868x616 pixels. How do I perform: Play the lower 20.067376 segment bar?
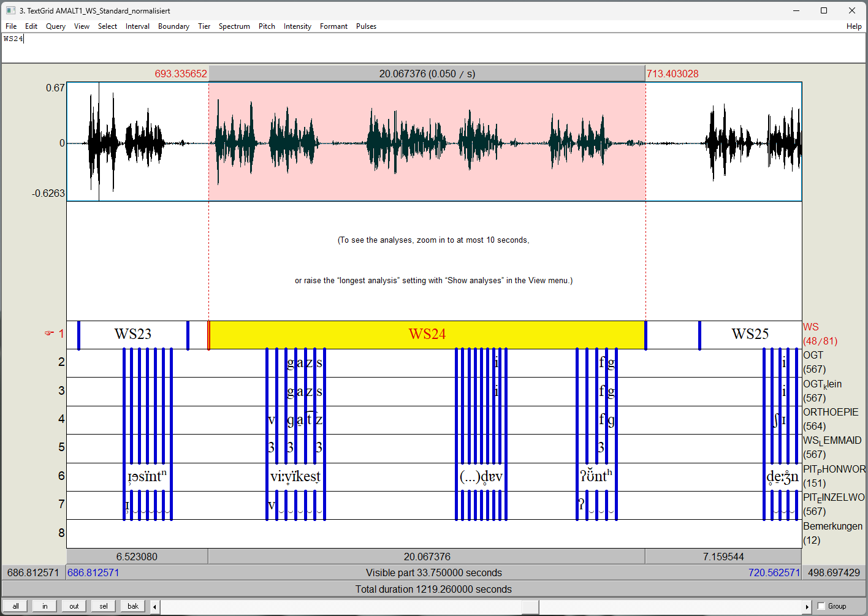[x=427, y=557]
